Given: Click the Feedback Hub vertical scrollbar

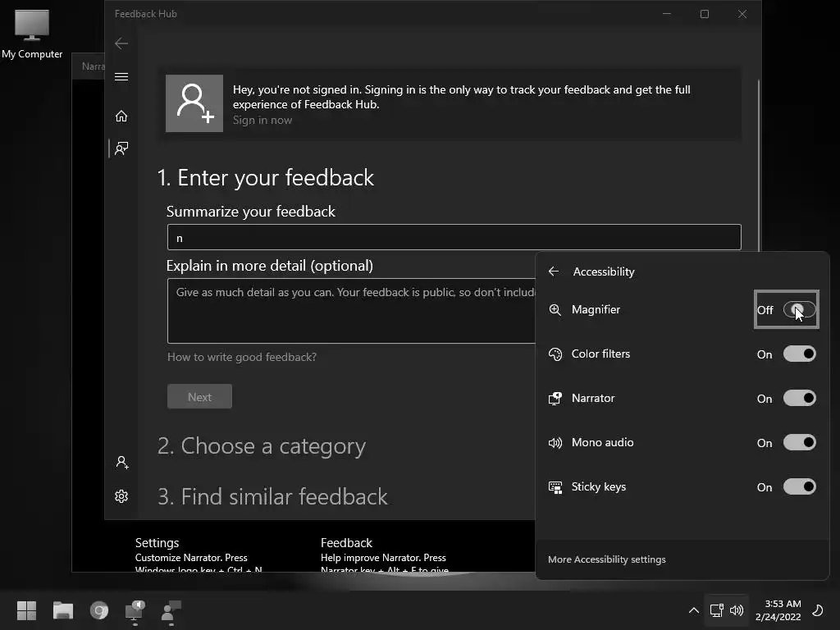Looking at the screenshot, I should (758, 164).
